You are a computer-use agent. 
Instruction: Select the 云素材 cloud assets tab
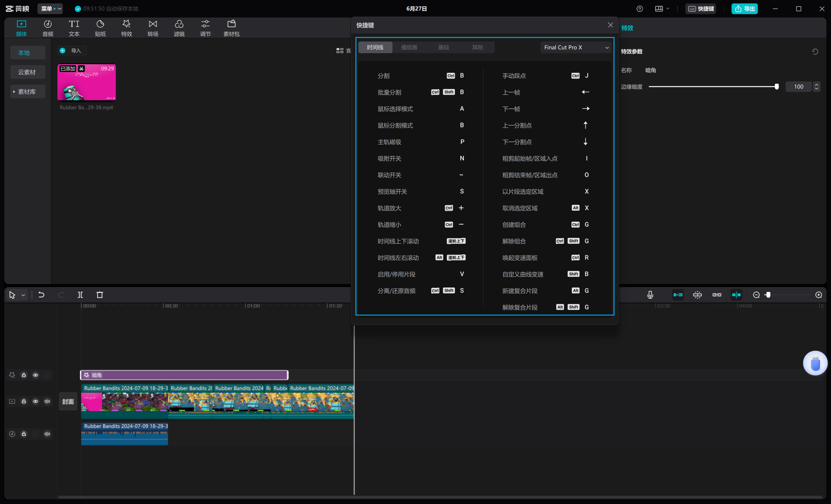(x=28, y=72)
